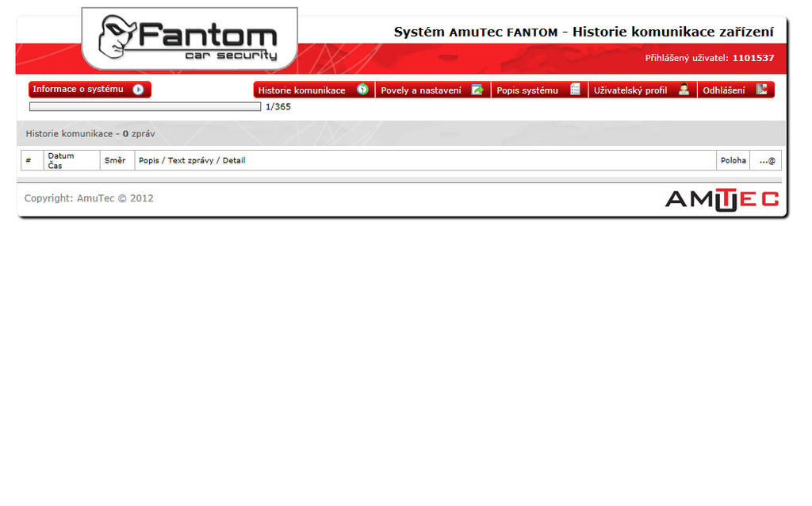The image size is (812, 506).
Task: Click the user avatar icon in Uživatelský profil
Action: click(684, 90)
